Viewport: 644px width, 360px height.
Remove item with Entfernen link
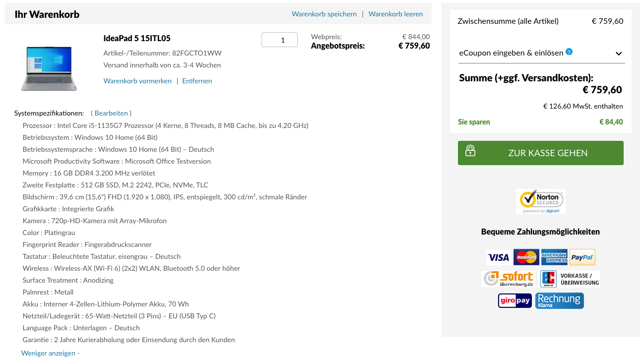point(197,81)
